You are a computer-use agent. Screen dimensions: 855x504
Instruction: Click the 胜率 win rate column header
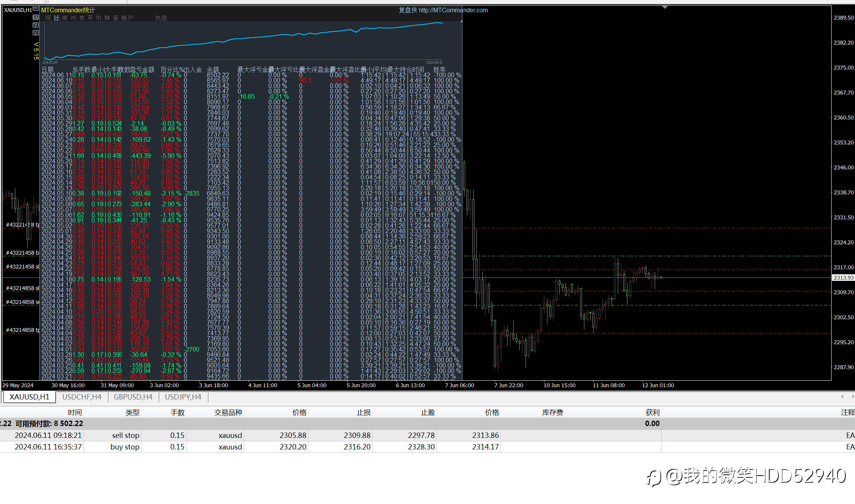pyautogui.click(x=440, y=70)
